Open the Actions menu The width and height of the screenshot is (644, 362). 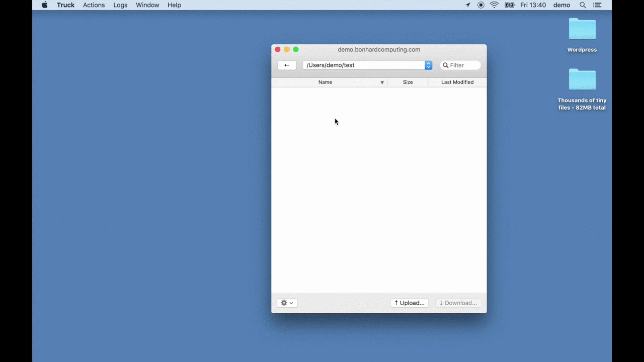click(x=94, y=5)
